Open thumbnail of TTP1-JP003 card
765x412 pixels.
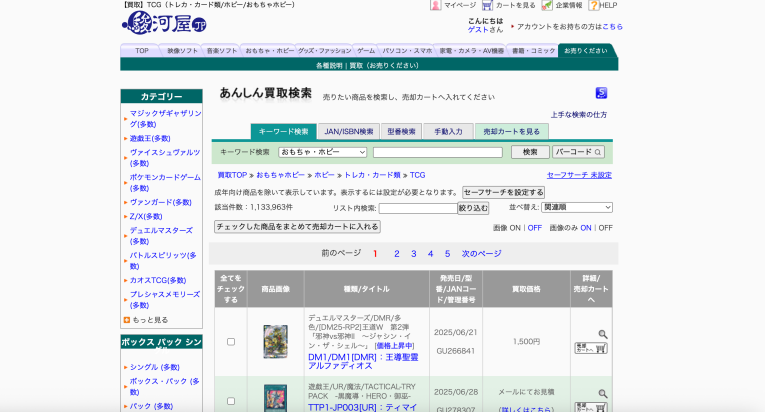[275, 398]
